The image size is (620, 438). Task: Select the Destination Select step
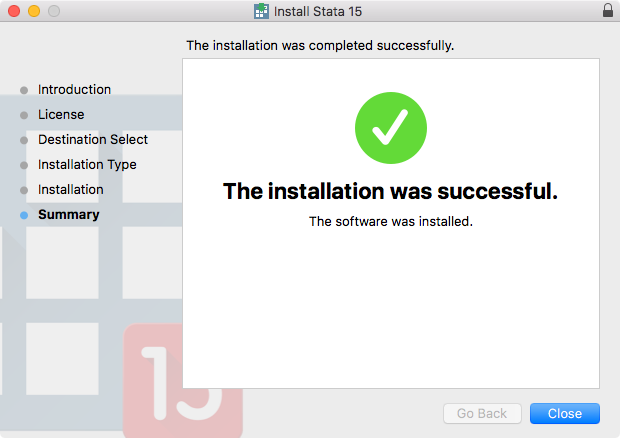coord(93,140)
